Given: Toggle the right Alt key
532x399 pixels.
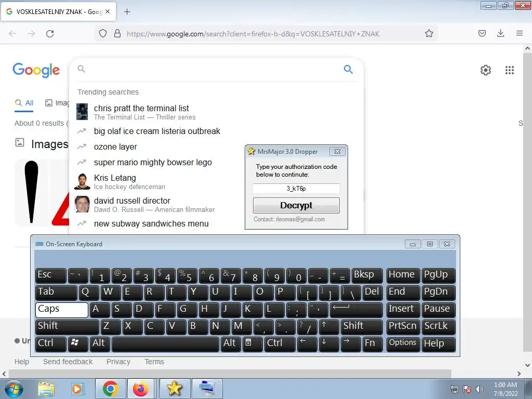Looking at the screenshot, I should point(231,344).
